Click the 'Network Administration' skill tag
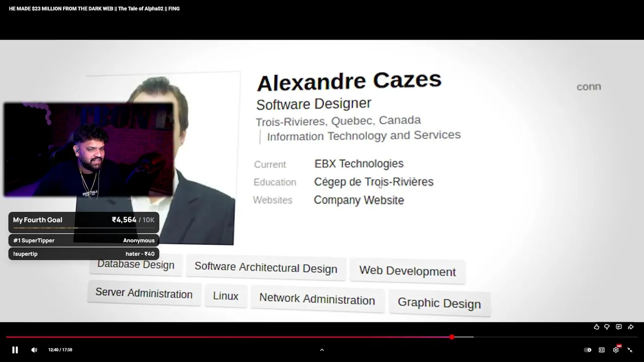The image size is (644, 362). coord(317,300)
